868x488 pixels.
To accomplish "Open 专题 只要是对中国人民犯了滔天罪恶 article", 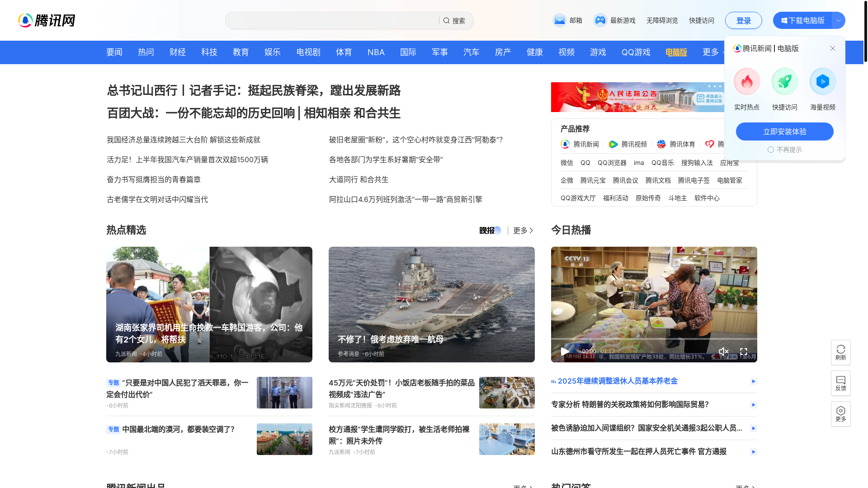I will pyautogui.click(x=178, y=389).
